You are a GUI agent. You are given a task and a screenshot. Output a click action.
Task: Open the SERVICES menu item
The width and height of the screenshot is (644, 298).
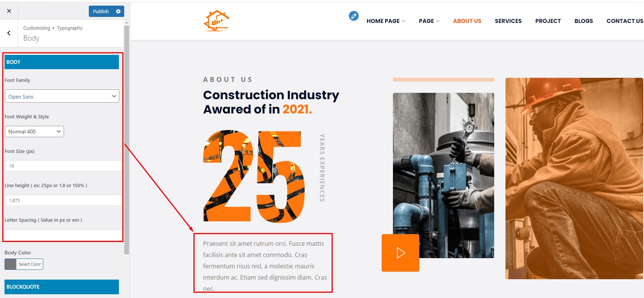click(508, 21)
